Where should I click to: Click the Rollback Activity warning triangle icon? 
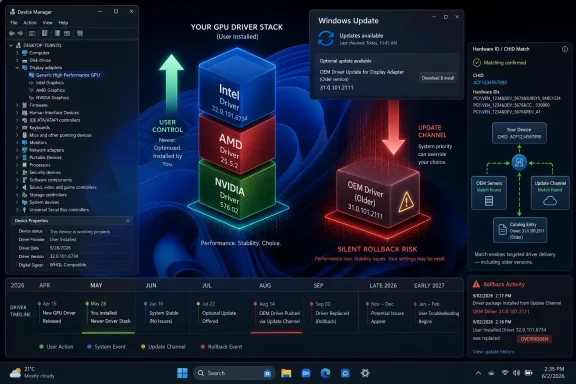(x=476, y=284)
